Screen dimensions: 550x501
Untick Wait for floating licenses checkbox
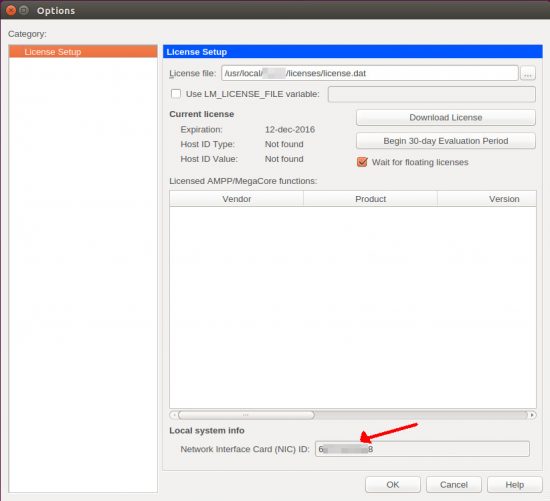pos(362,162)
